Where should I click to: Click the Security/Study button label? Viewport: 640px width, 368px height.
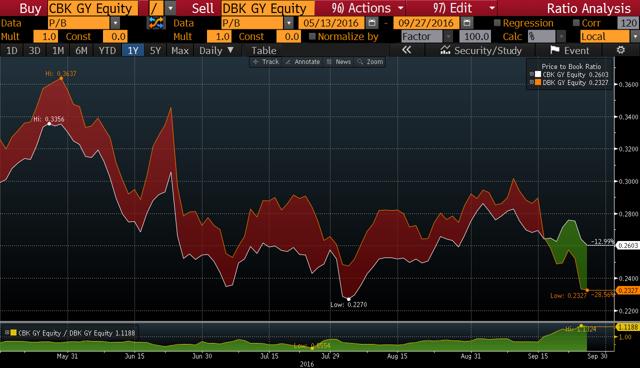pos(488,51)
